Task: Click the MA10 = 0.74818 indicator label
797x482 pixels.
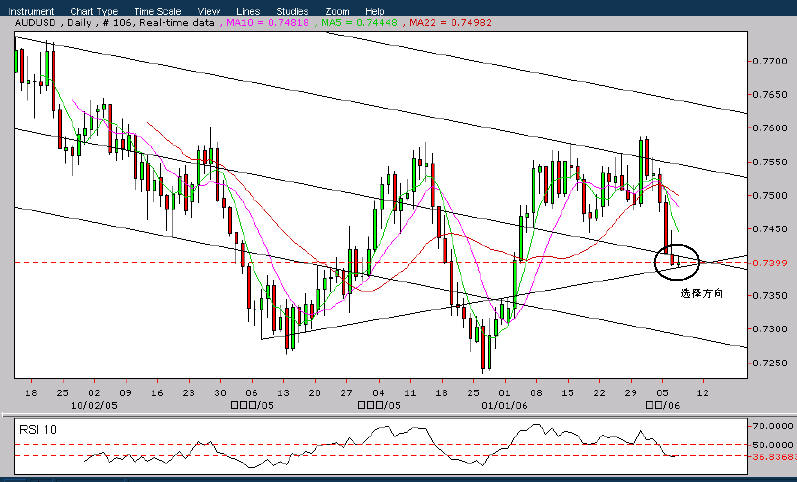Action: [x=267, y=23]
